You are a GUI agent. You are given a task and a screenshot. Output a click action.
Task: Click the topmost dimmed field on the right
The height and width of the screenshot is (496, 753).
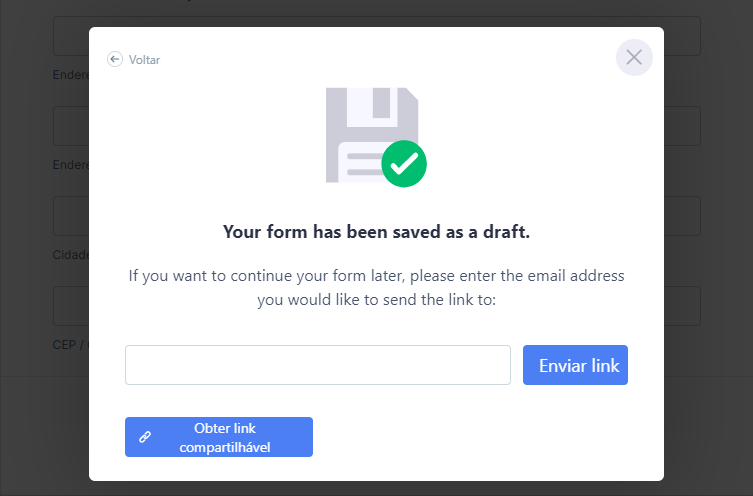coord(682,36)
